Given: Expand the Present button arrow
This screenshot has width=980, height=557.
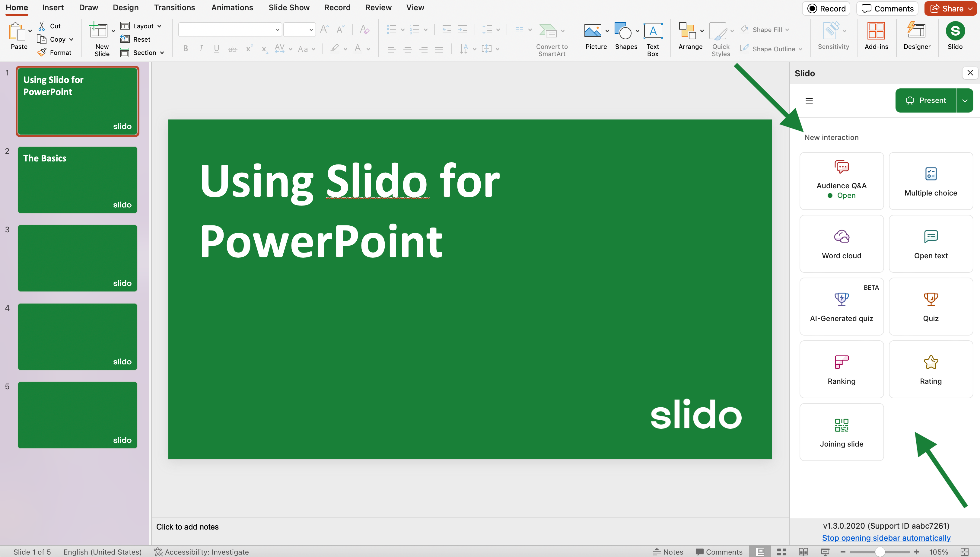Looking at the screenshot, I should [x=964, y=100].
